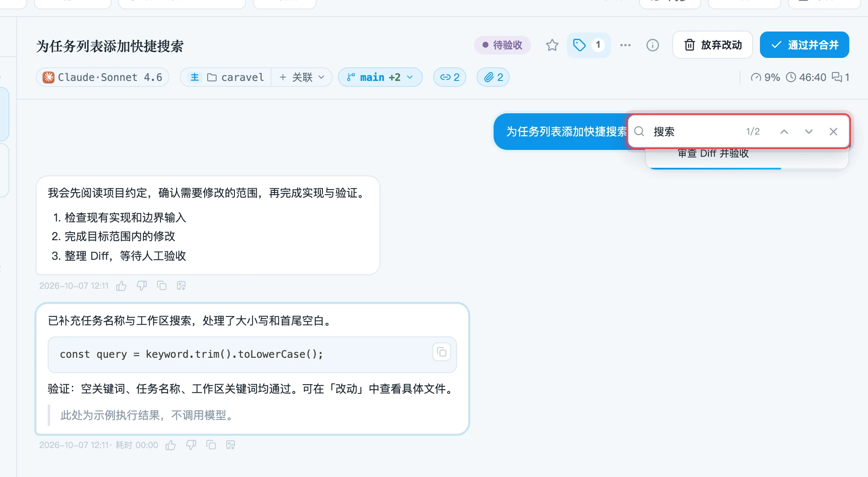
Task: Go to next search match
Action: tap(808, 132)
